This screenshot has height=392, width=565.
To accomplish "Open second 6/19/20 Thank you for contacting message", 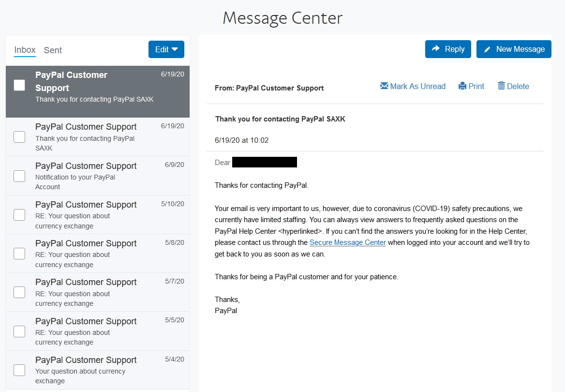I will (98, 137).
